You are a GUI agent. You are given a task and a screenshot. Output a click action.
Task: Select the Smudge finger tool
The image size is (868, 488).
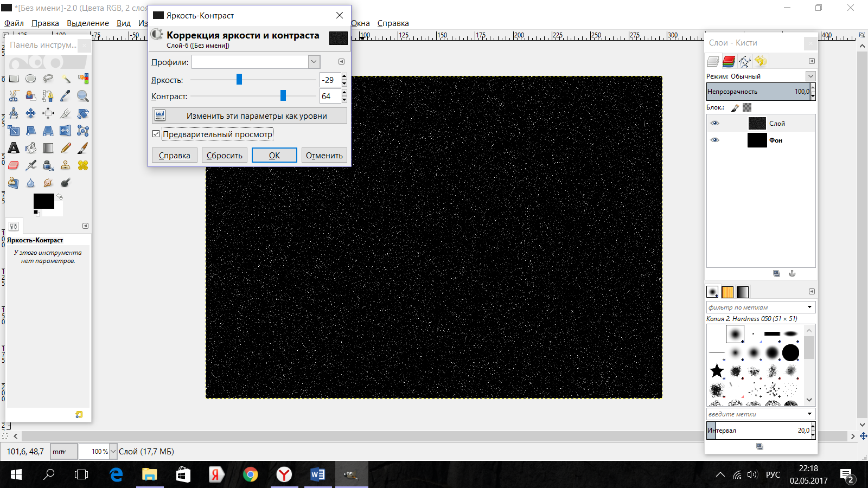point(48,183)
